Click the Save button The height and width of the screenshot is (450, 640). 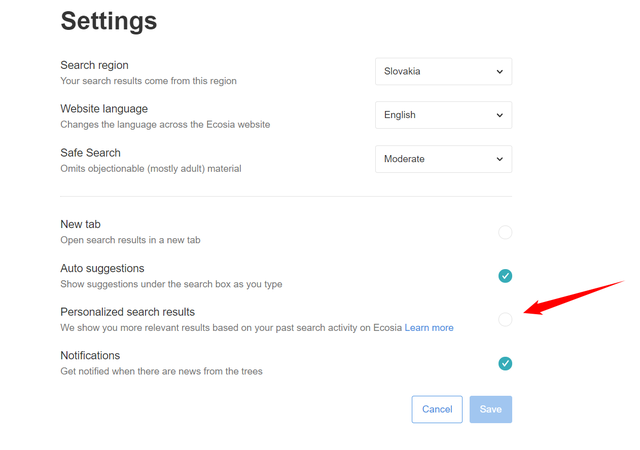pyautogui.click(x=491, y=409)
